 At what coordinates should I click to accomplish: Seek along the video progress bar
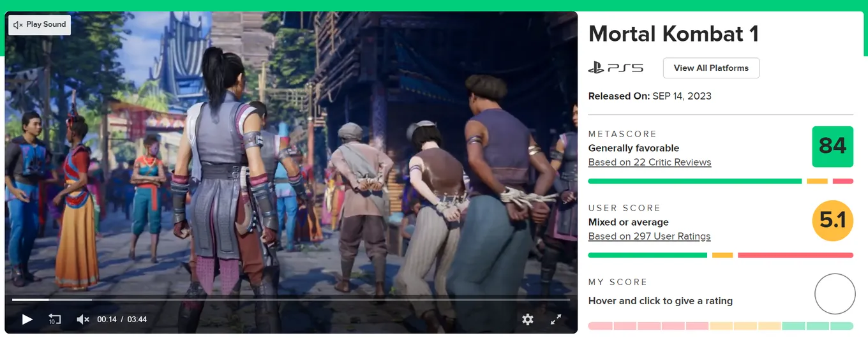click(x=291, y=300)
